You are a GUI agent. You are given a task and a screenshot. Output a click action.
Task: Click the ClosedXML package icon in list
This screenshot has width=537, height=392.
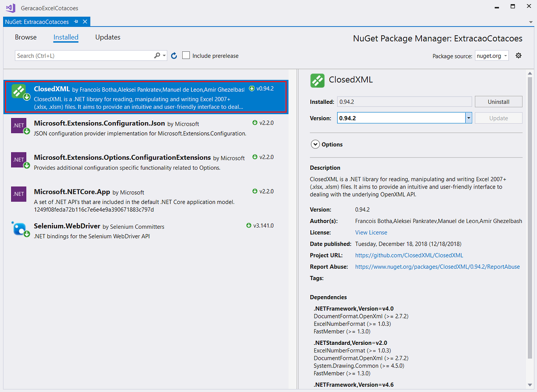click(19, 91)
